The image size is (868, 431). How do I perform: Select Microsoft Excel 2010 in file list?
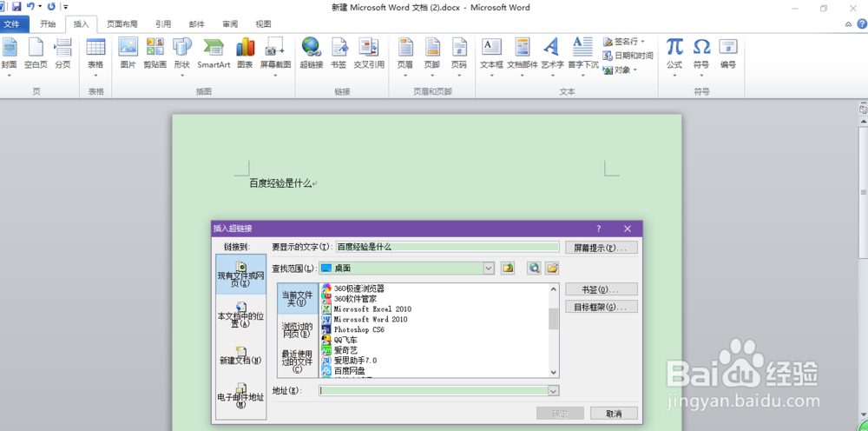[x=372, y=309]
